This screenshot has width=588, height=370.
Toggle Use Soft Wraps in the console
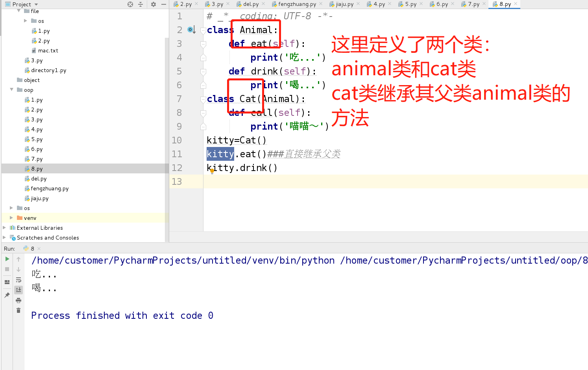tap(18, 279)
